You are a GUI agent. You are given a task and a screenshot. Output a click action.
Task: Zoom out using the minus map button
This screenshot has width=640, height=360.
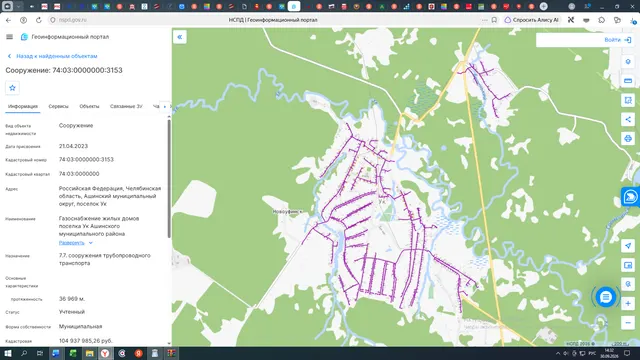pyautogui.click(x=628, y=322)
